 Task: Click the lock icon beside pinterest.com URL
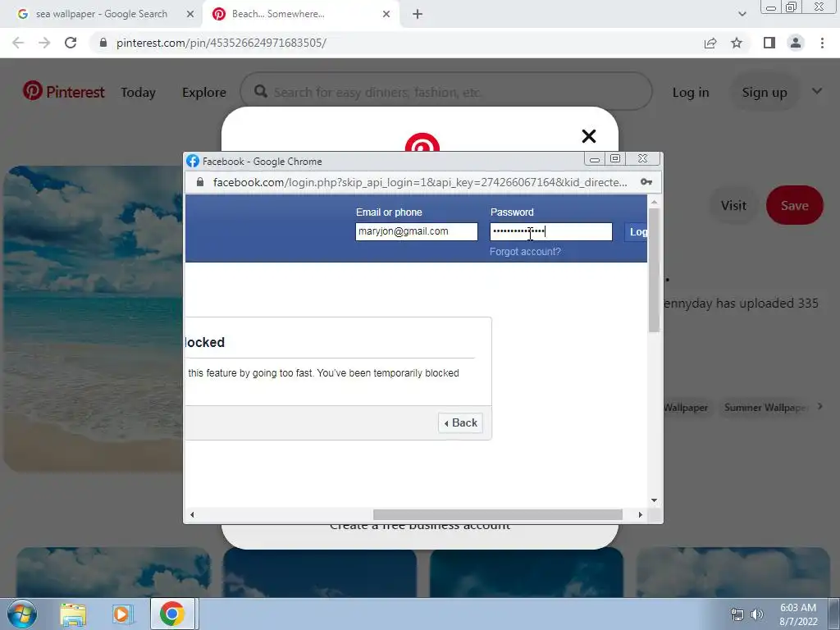tap(103, 43)
